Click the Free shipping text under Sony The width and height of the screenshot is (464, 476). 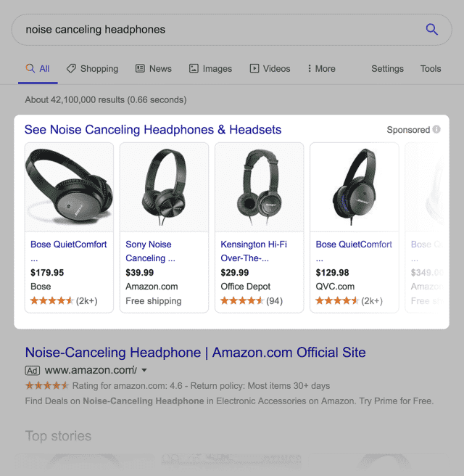pyautogui.click(x=154, y=301)
